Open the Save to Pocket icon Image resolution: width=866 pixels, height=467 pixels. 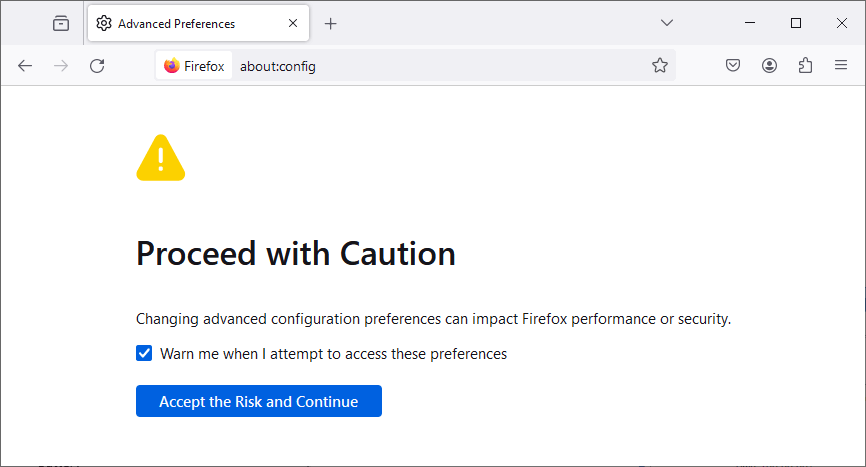coord(733,66)
